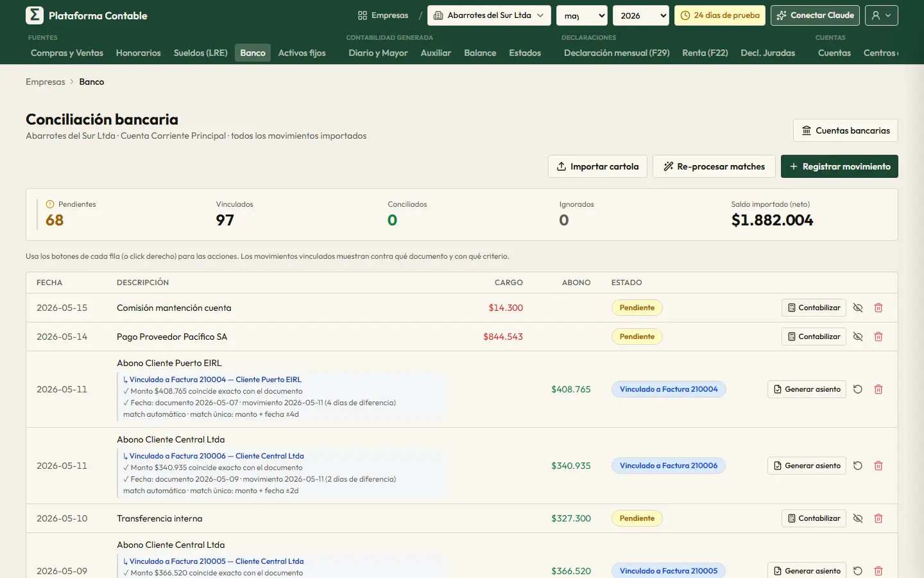Open the month dropdown
Image resolution: width=924 pixels, height=578 pixels.
click(582, 15)
